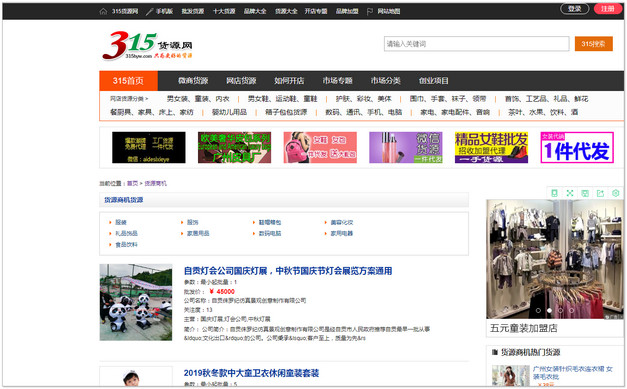Open the 家居用品 subcategory link
Image resolution: width=627 pixels, height=389 pixels.
point(198,233)
